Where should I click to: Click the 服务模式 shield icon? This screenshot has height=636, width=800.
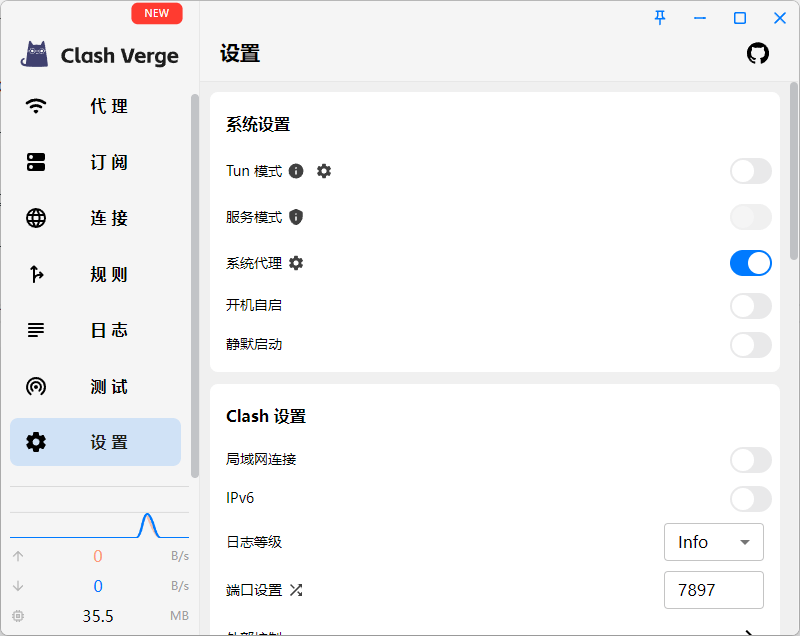click(x=296, y=217)
